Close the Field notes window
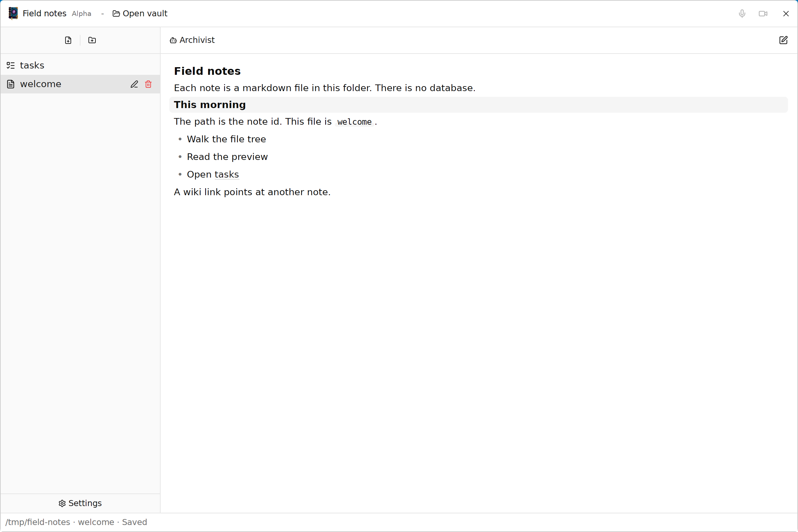Image resolution: width=798 pixels, height=532 pixels. click(x=786, y=14)
